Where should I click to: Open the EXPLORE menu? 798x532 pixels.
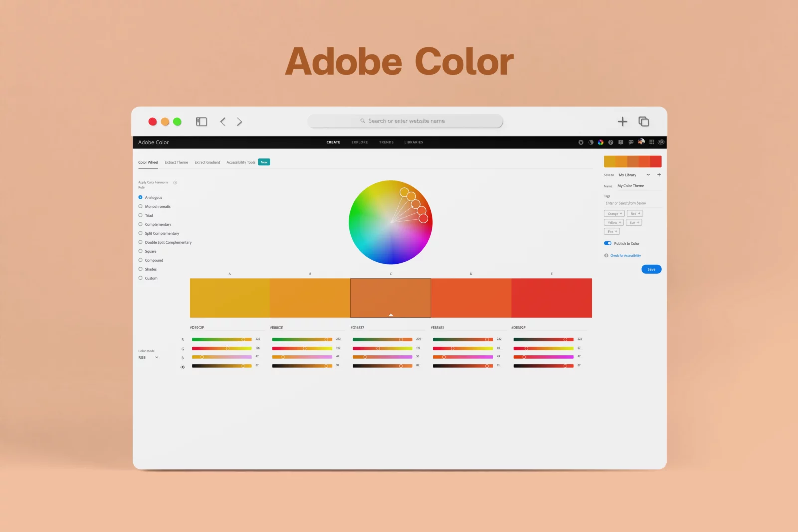pyautogui.click(x=360, y=142)
